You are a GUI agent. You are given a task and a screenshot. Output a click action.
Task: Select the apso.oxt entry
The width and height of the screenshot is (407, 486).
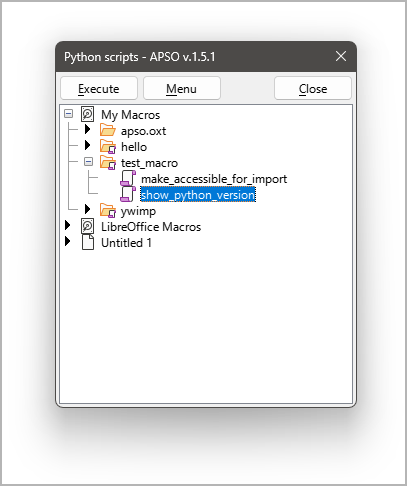(x=143, y=131)
